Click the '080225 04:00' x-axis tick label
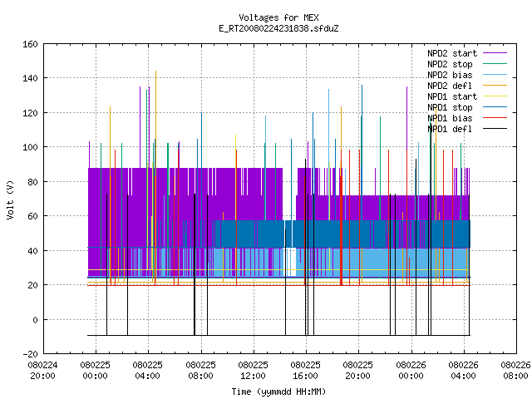The width and height of the screenshot is (532, 399). 148,371
